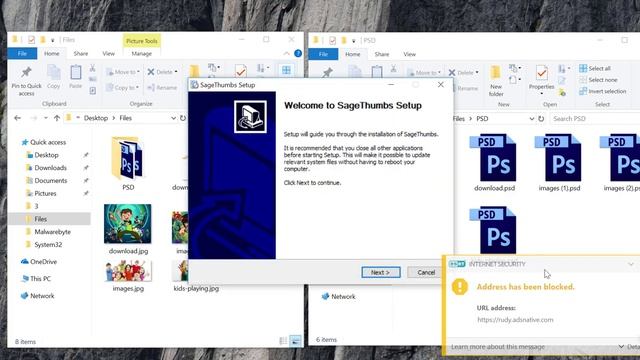Open Share tab in PSD window
640x360 pixels.
382,54
